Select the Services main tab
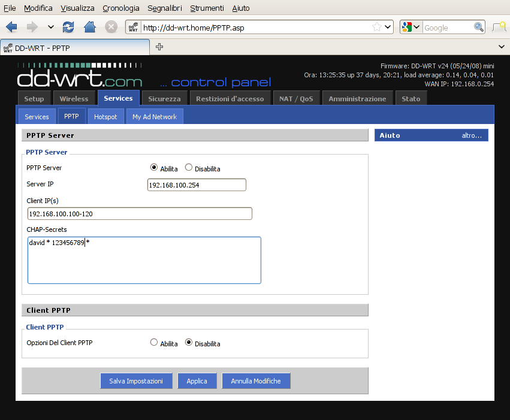The width and height of the screenshot is (510, 420). (x=119, y=98)
